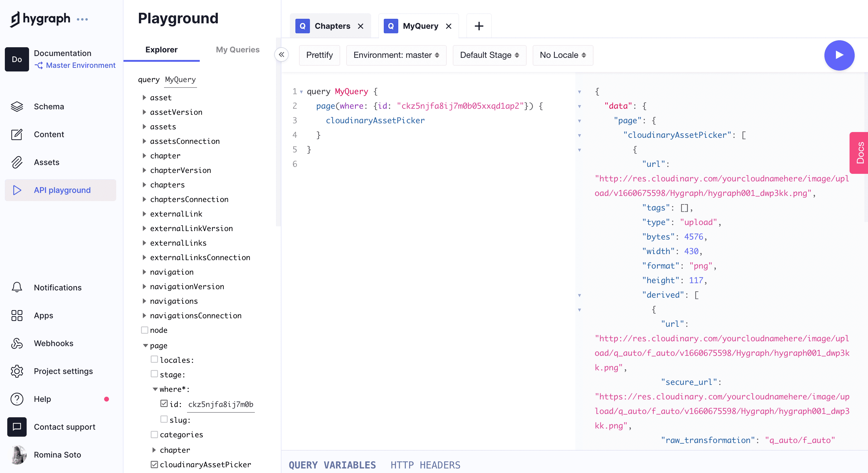Open the Docs side panel

860,153
